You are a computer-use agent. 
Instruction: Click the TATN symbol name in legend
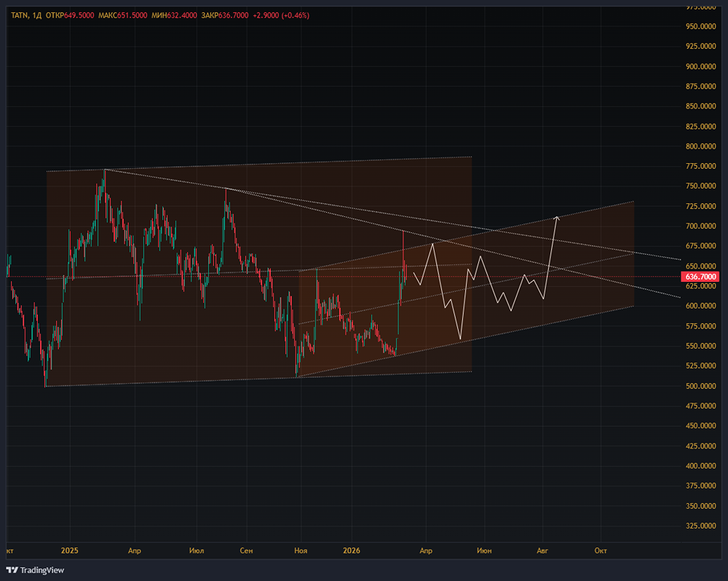click(x=19, y=15)
